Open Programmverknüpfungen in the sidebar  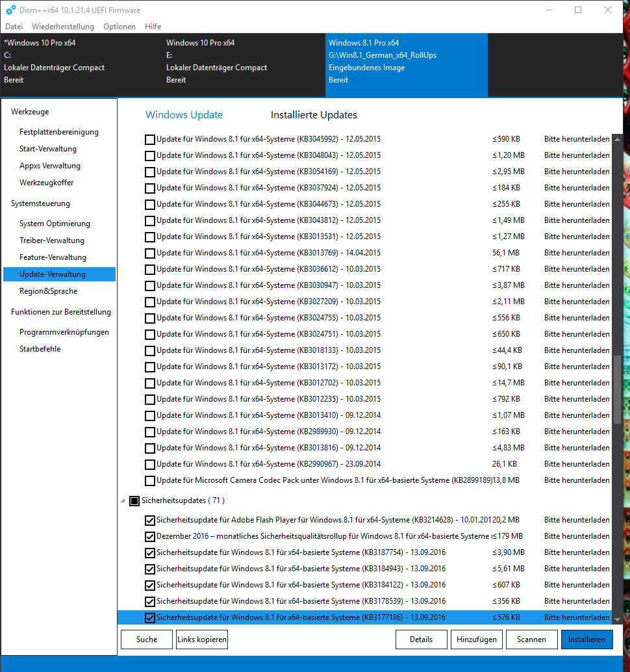64,332
